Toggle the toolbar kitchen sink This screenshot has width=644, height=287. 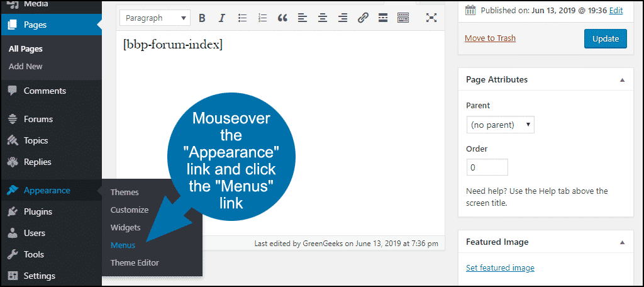[403, 18]
